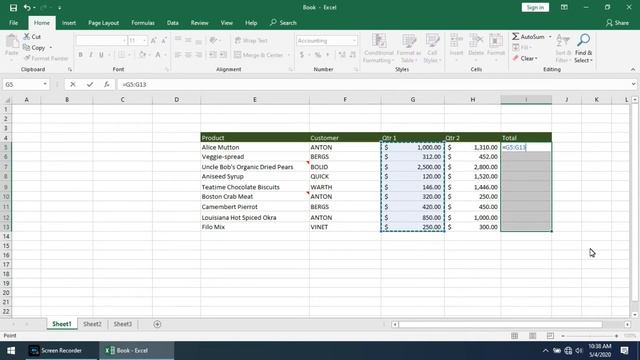Open the font name dropdown
This screenshot has height=360, width=640.
point(124,40)
